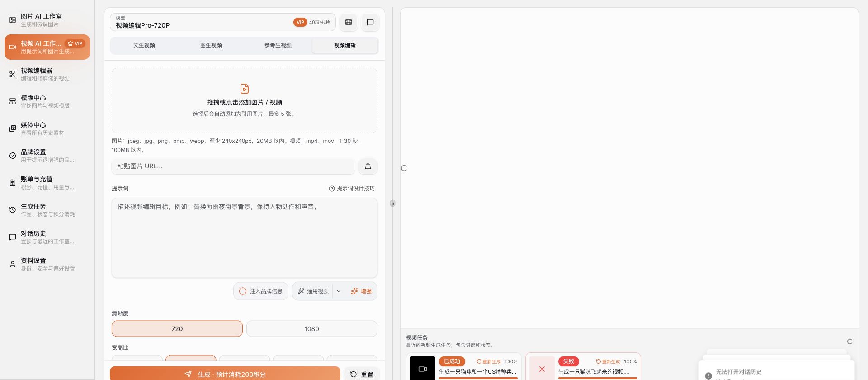Open the 视频编辑Pro-720P model selector
868x380 pixels.
pos(222,22)
